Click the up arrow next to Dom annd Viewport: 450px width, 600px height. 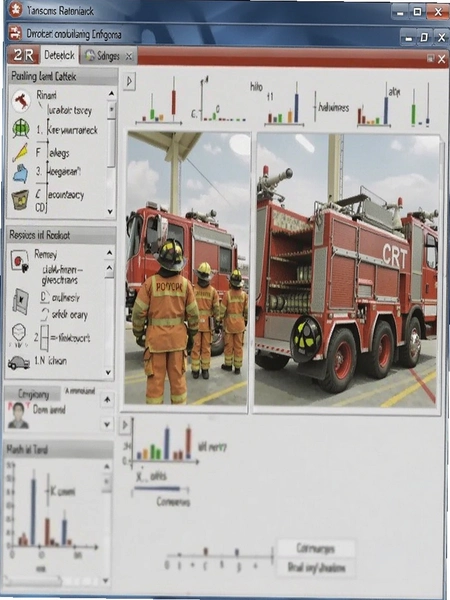[108, 400]
